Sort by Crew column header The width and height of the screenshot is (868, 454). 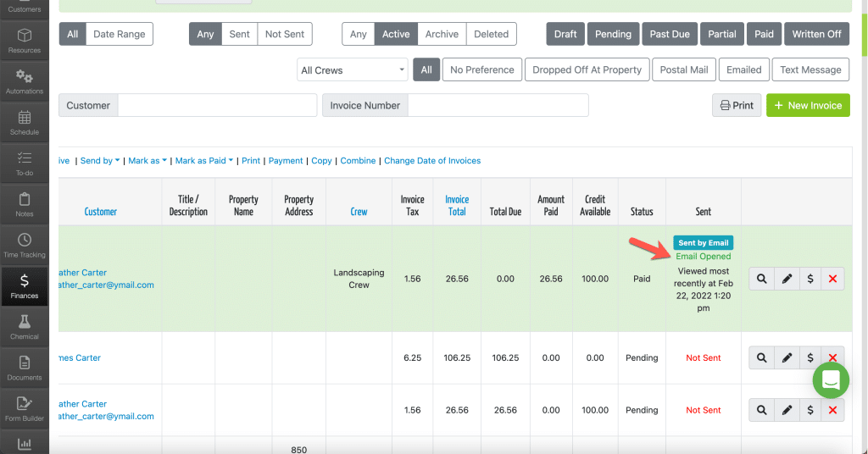click(359, 211)
